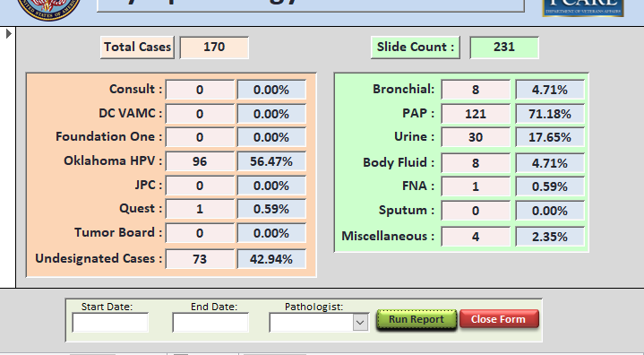Click the Sputum percentage field
This screenshot has height=355, width=644.
coord(550,211)
